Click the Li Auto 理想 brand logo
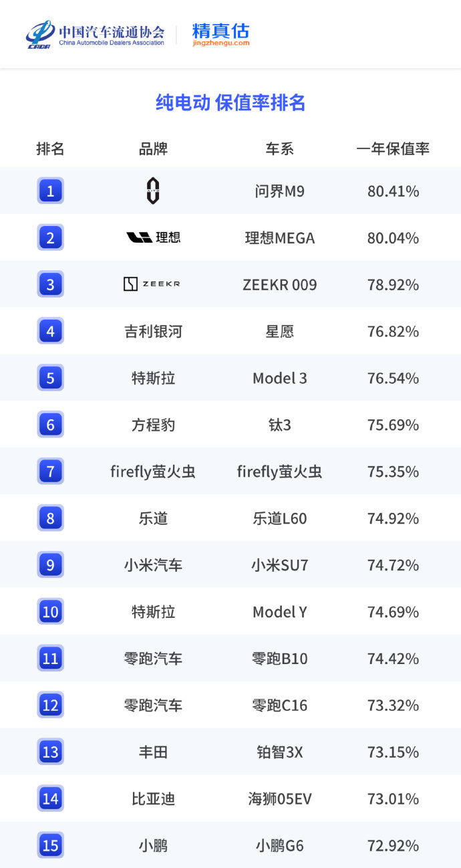The image size is (461, 868). pos(153,237)
